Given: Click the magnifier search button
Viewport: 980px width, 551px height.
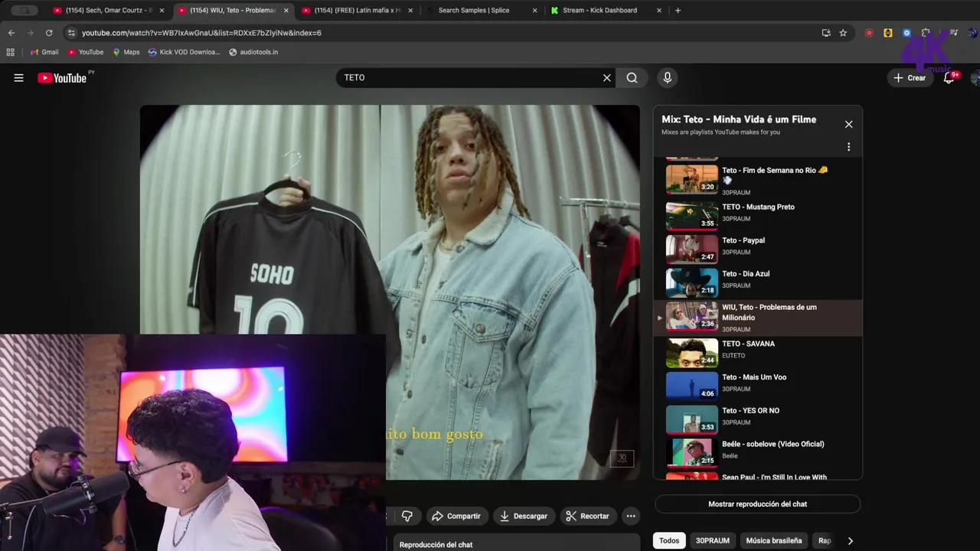Looking at the screenshot, I should pyautogui.click(x=632, y=77).
